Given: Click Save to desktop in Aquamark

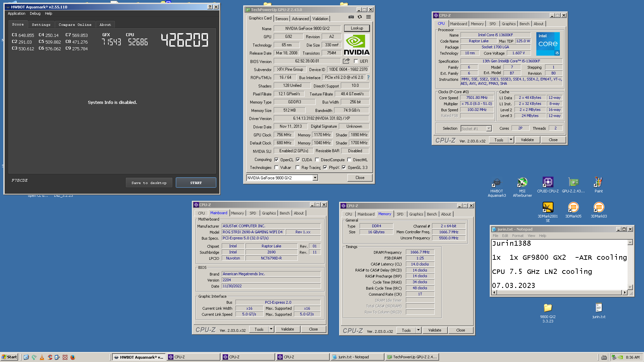Looking at the screenshot, I should [149, 183].
